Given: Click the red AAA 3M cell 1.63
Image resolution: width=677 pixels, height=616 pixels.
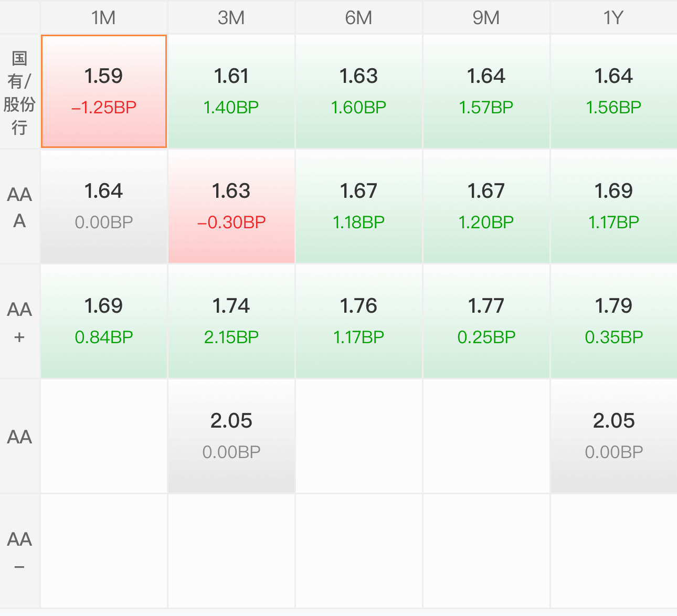Looking at the screenshot, I should tap(231, 206).
